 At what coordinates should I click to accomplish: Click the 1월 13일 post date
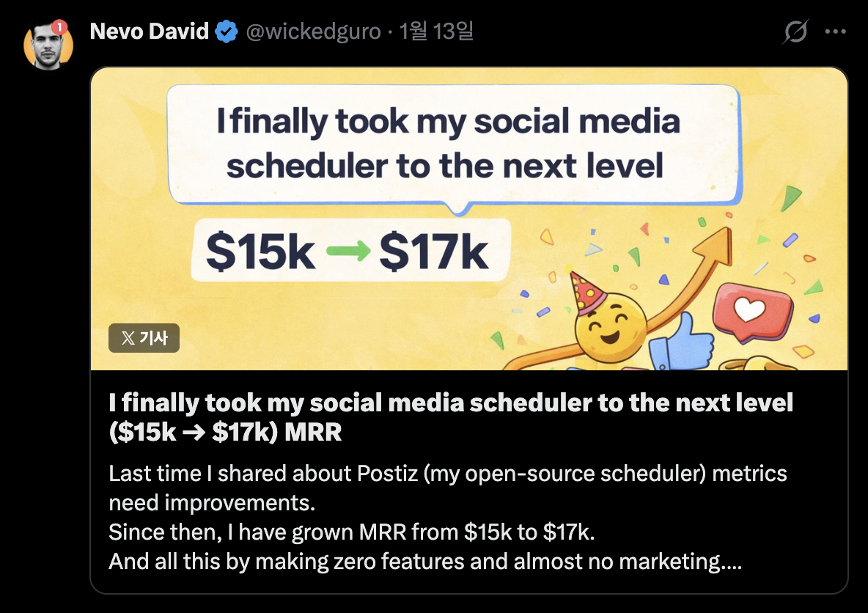click(x=436, y=32)
